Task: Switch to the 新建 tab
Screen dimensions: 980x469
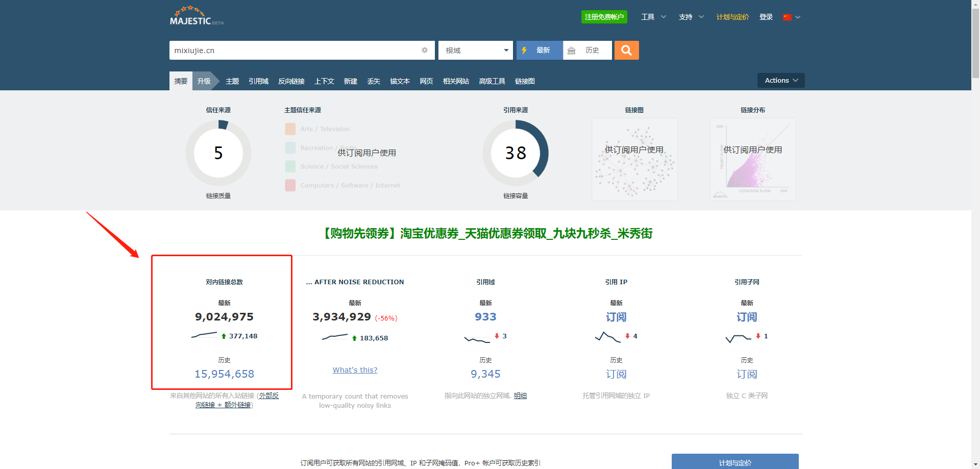Action: 351,81
